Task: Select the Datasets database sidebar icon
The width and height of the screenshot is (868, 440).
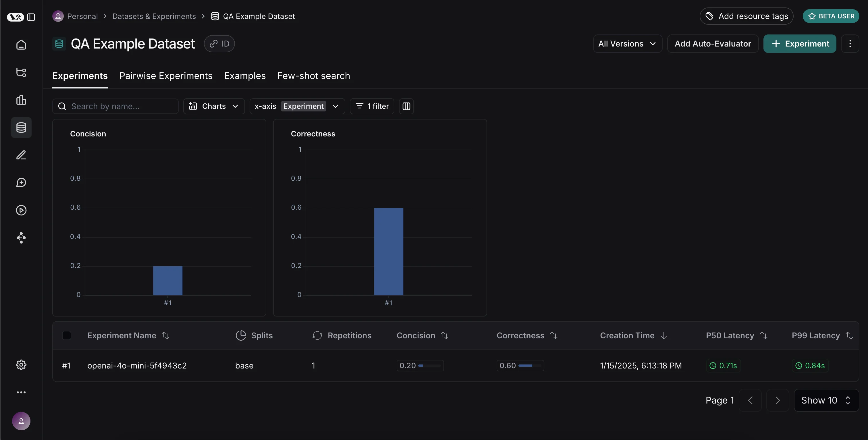Action: tap(21, 127)
